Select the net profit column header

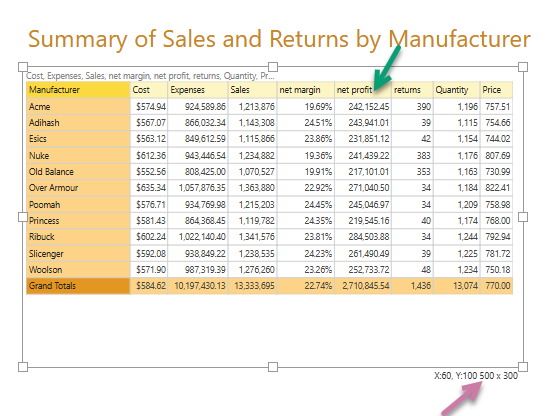[x=363, y=90]
